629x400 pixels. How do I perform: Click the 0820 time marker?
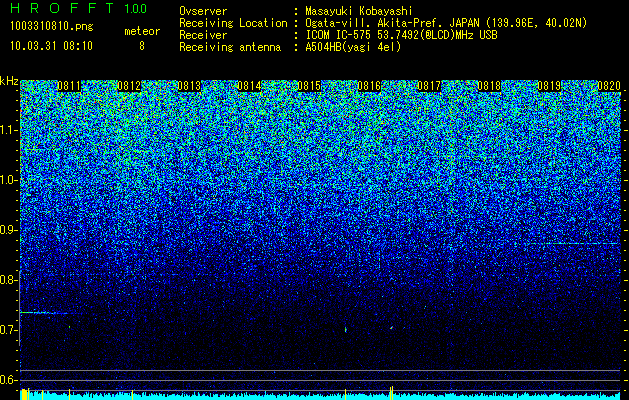point(609,86)
